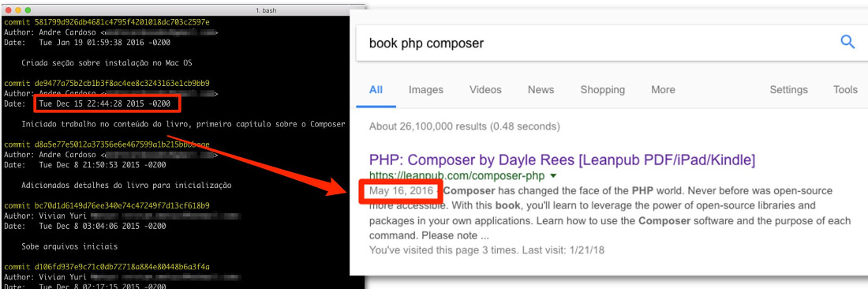Click the May 16, 2016 result date
Image resolution: width=868 pixels, height=289 pixels.
point(401,191)
